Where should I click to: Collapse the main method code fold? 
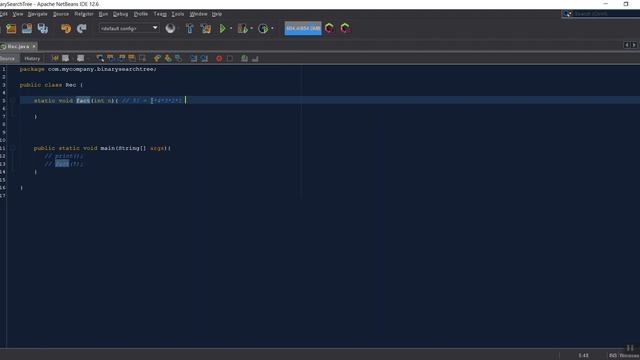coord(13,148)
